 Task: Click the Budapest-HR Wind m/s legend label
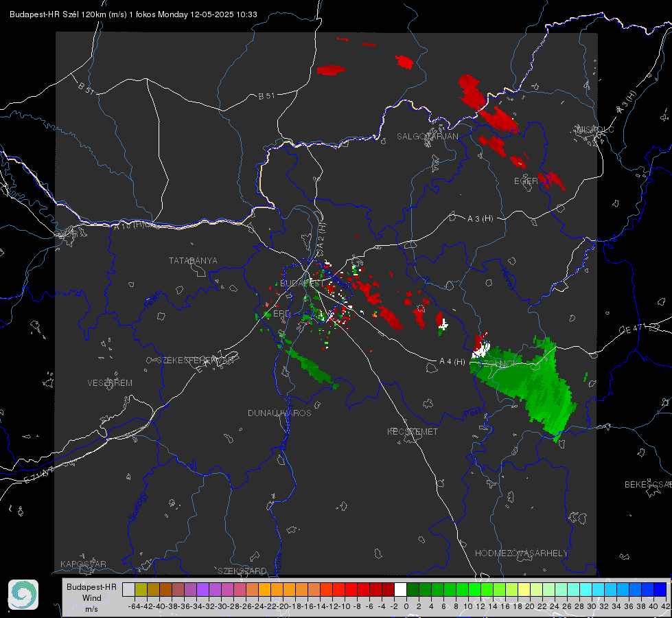click(x=91, y=597)
